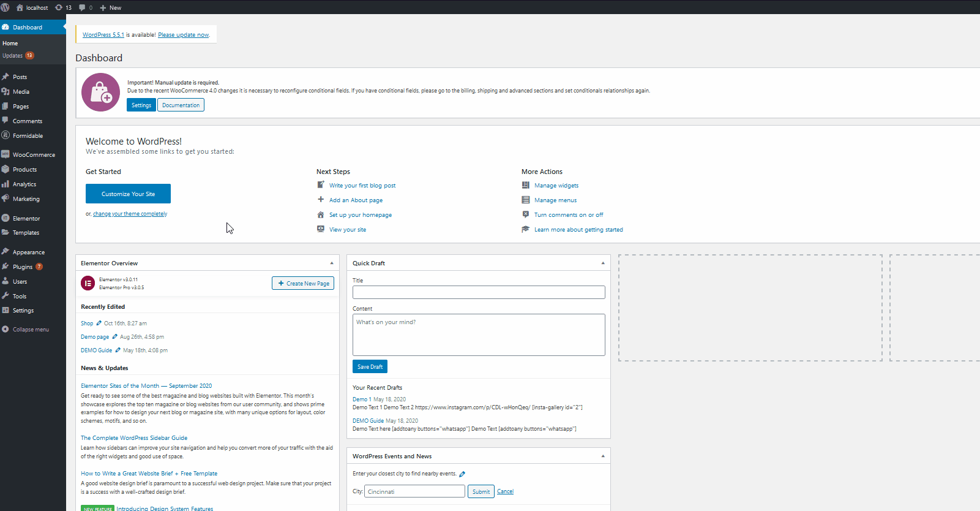Viewport: 980px width, 511px height.
Task: Click the WordPress logo in admin bar
Action: click(x=6, y=7)
